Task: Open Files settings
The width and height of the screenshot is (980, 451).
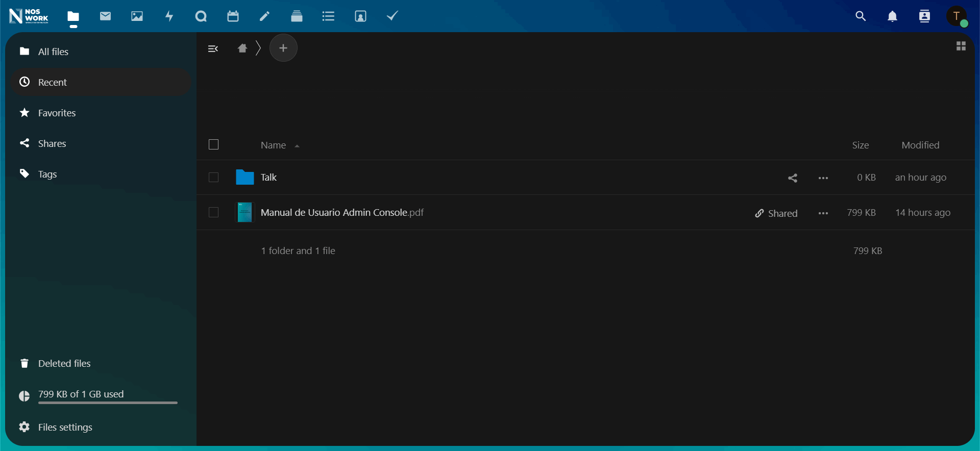Action: [101, 427]
